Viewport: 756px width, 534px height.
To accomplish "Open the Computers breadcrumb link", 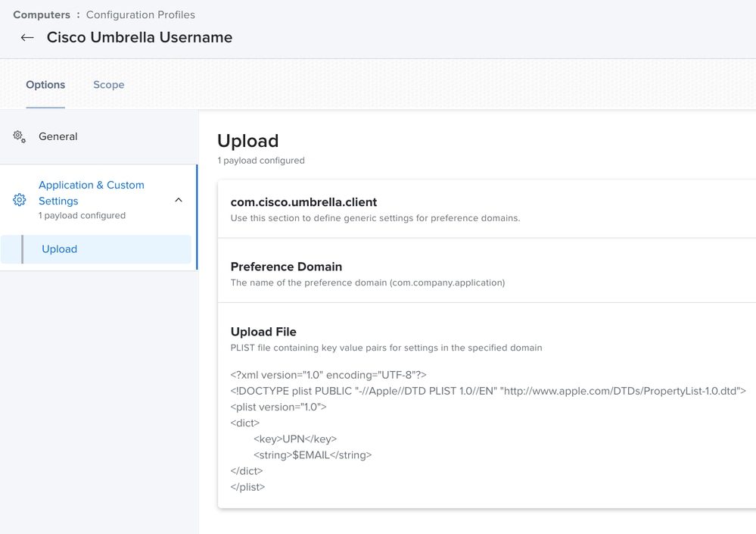I will (42, 14).
